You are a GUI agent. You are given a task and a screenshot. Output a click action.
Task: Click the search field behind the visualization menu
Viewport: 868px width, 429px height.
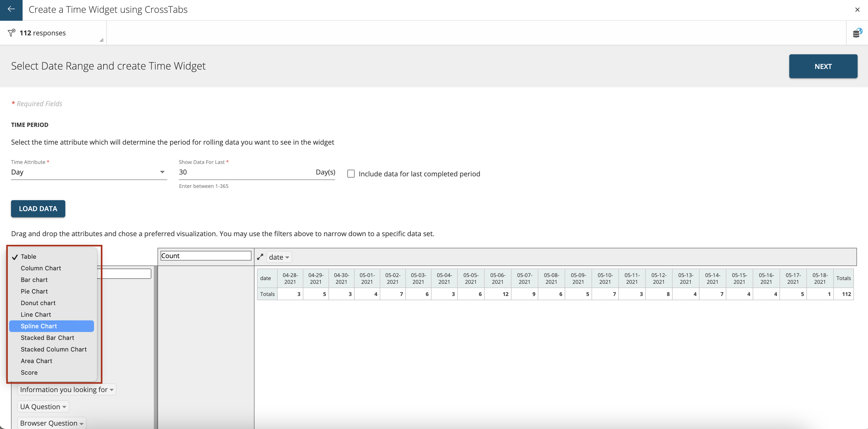[x=124, y=273]
